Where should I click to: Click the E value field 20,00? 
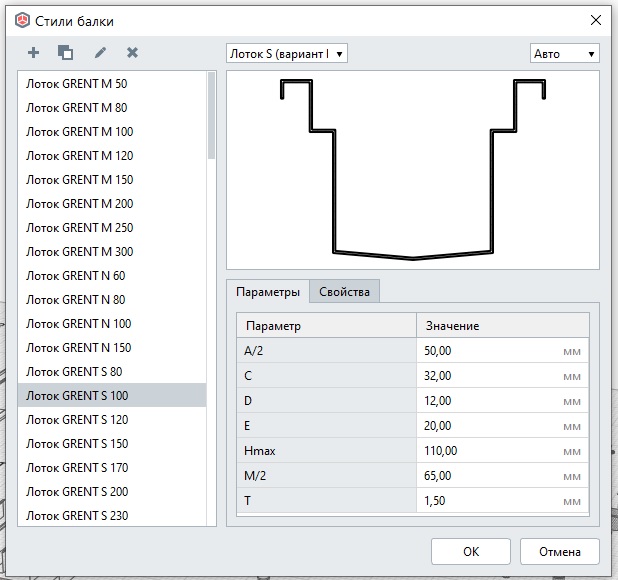(x=503, y=426)
